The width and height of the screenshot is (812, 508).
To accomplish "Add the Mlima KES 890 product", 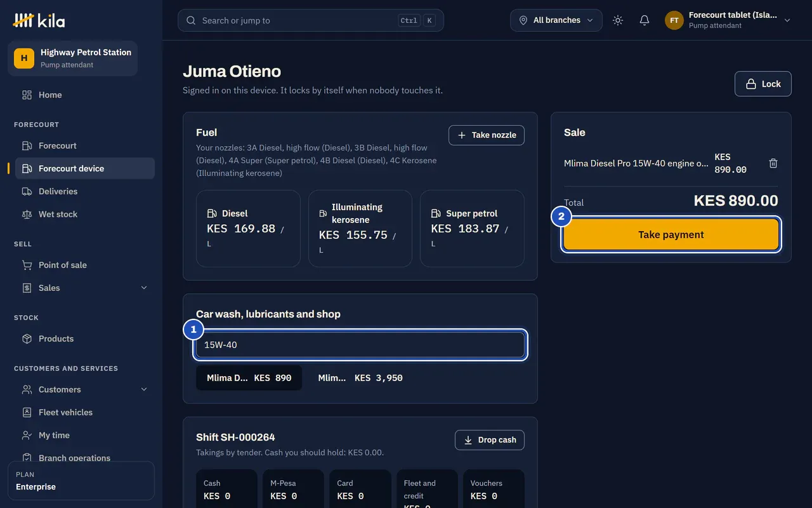I will point(249,378).
